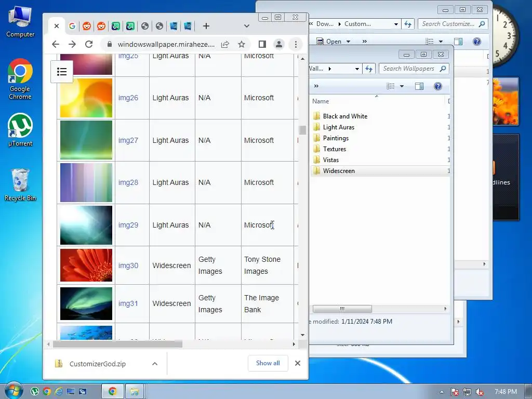This screenshot has width=532, height=399.
Task: Click Show all downloads
Action: (x=268, y=363)
